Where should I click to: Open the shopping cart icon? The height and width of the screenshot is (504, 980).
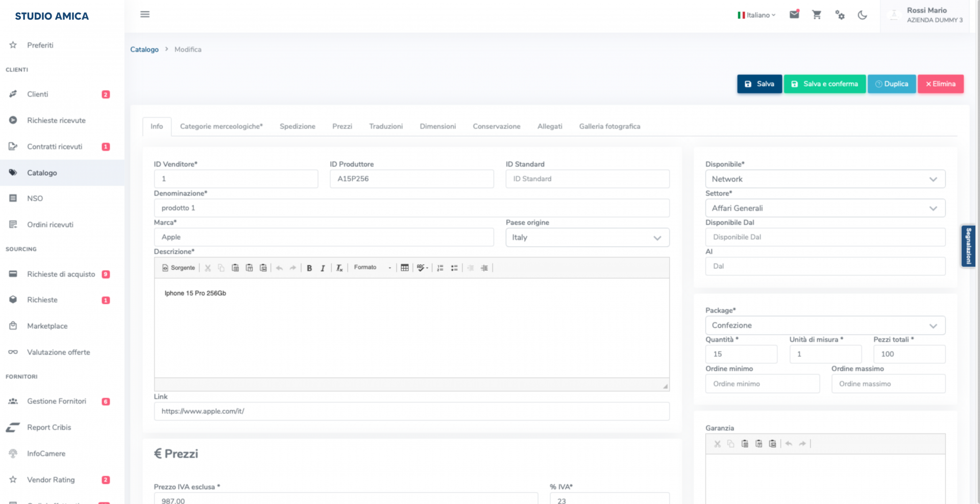817,15
